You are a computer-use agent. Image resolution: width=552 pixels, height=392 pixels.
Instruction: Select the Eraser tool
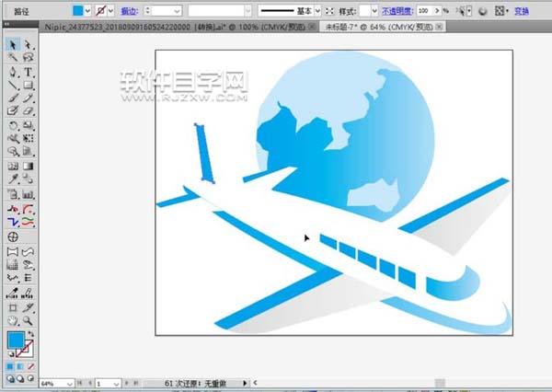(x=28, y=111)
